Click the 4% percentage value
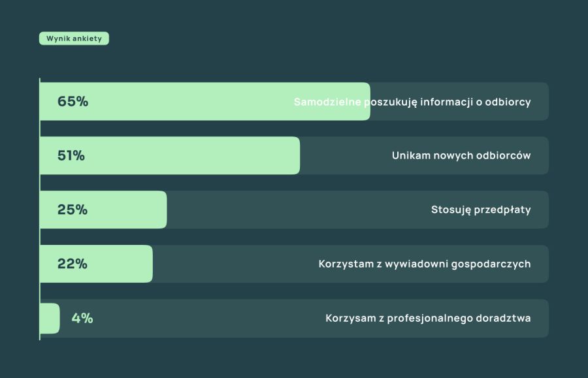The image size is (588, 378). (x=82, y=319)
